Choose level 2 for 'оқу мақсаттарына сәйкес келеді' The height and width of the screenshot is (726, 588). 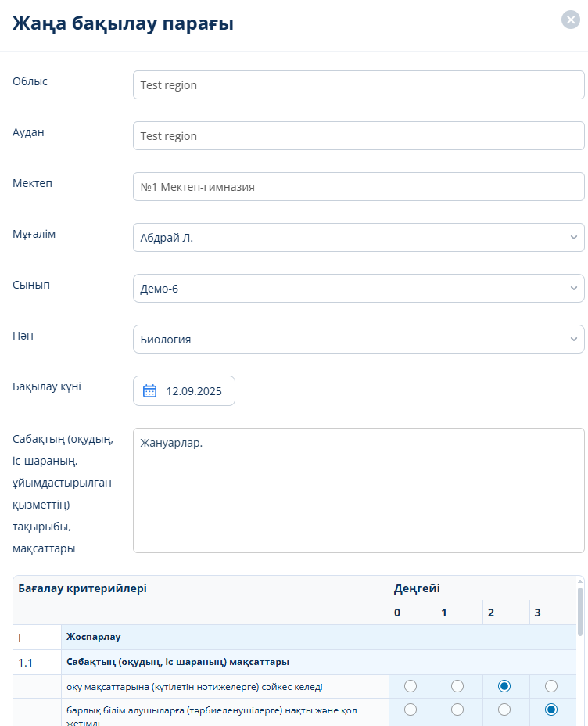point(504,686)
